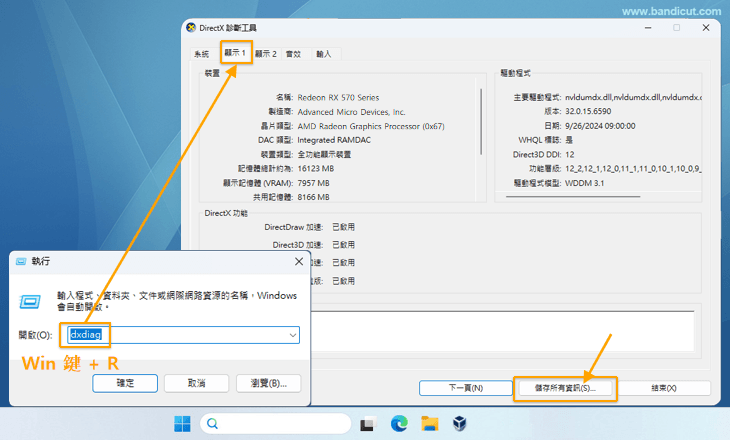Click the Radeon RX 570 Series name
Image resolution: width=730 pixels, height=440 pixels.
click(338, 97)
